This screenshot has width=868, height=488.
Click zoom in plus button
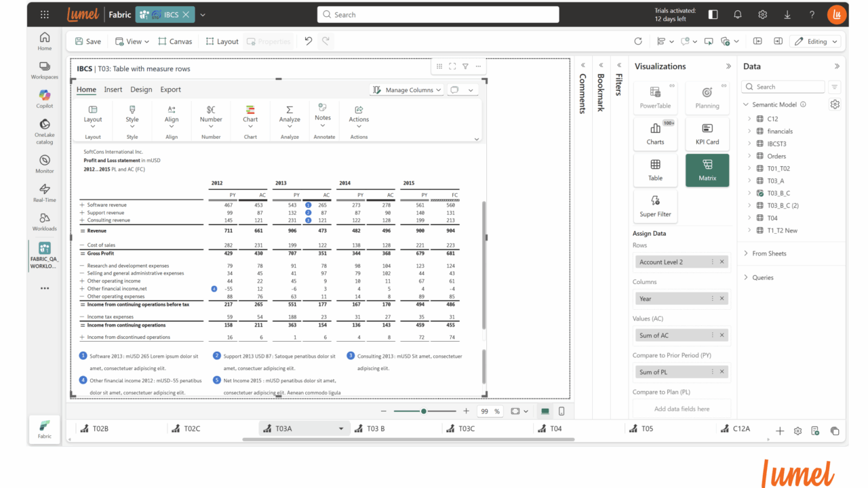(x=466, y=411)
